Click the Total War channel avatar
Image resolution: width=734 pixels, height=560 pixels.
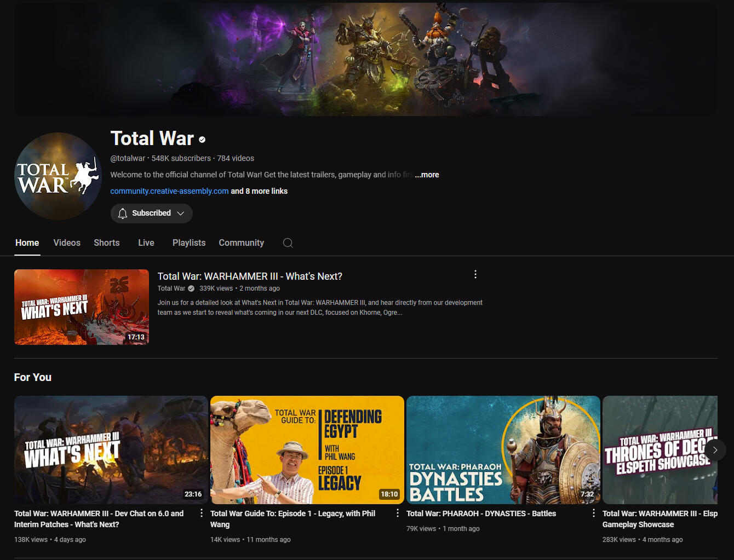pyautogui.click(x=58, y=176)
